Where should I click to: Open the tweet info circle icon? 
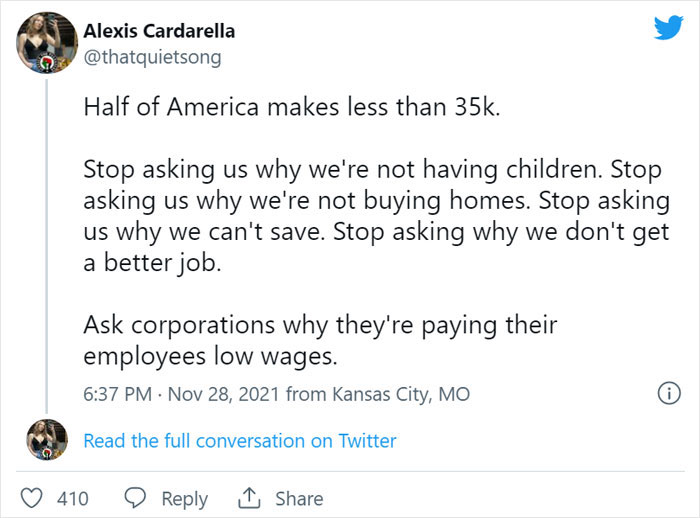point(669,393)
